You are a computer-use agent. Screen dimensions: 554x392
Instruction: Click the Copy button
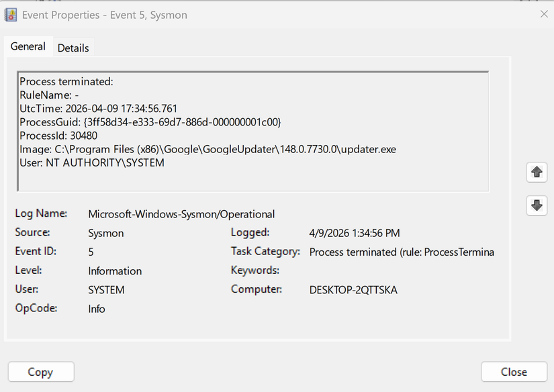tap(40, 372)
